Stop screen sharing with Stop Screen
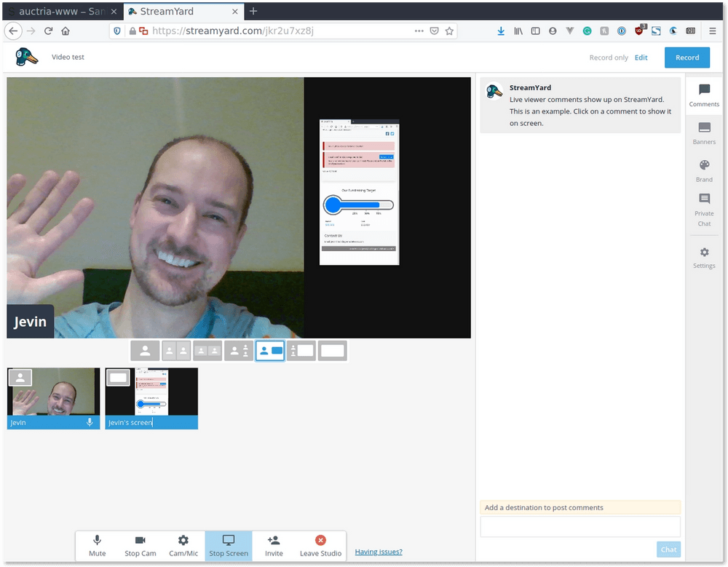 tap(229, 546)
